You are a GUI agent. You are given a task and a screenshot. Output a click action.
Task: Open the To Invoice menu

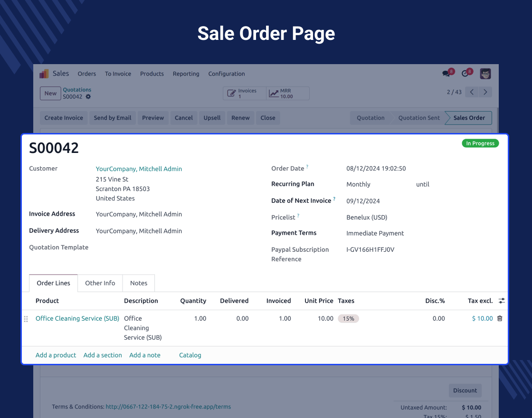pos(118,74)
